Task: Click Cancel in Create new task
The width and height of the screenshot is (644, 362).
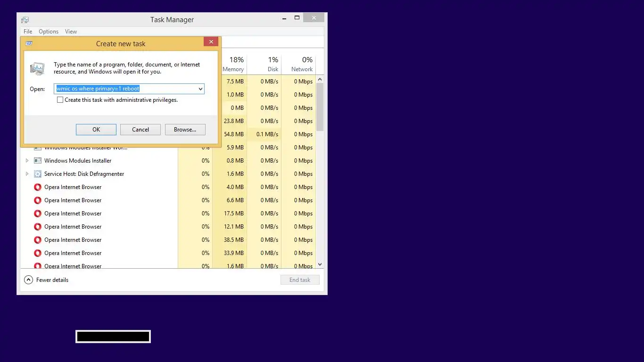Action: pos(140,130)
